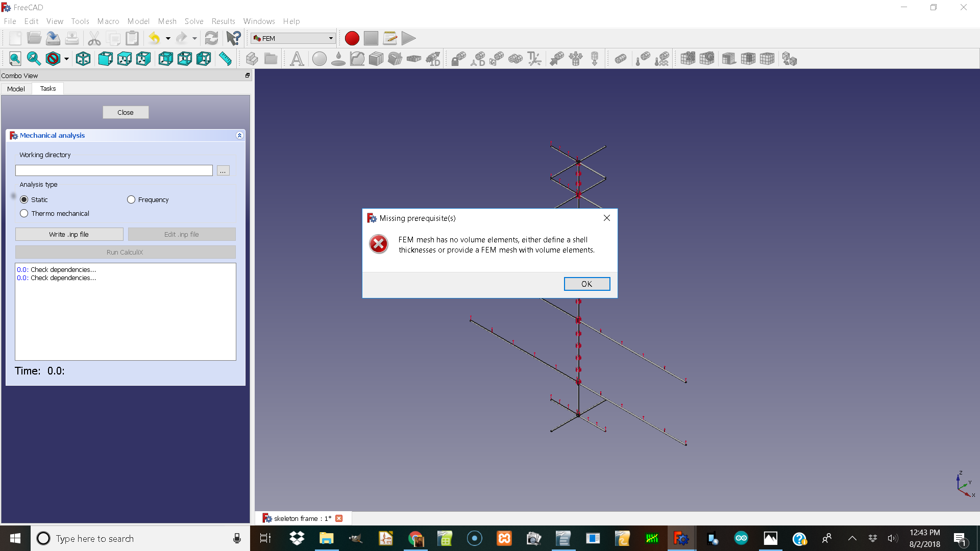The height and width of the screenshot is (551, 980).
Task: Collapse the Mechanical analysis panel
Action: tap(239, 135)
